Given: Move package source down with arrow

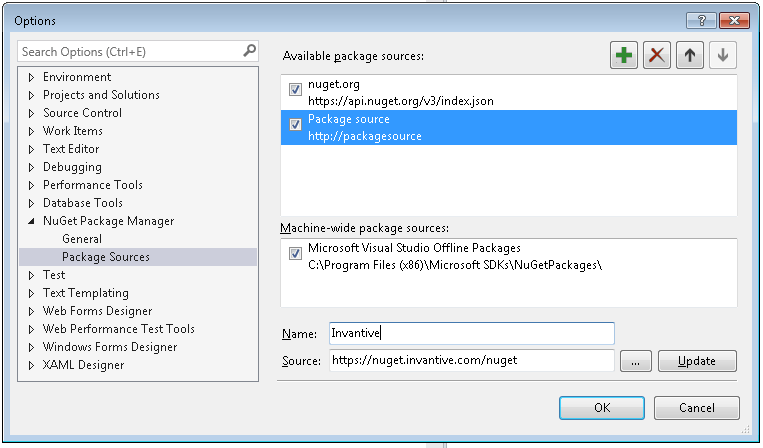Looking at the screenshot, I should 723,55.
